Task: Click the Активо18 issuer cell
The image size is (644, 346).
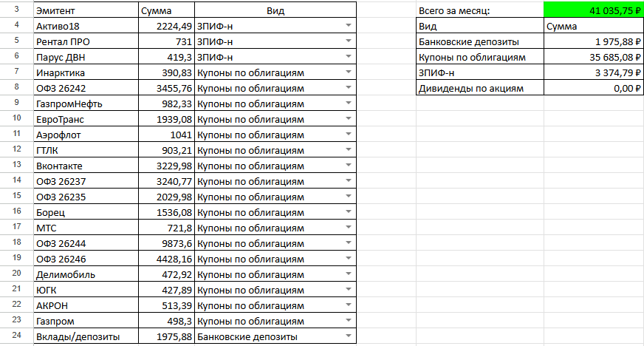Action: (x=86, y=26)
